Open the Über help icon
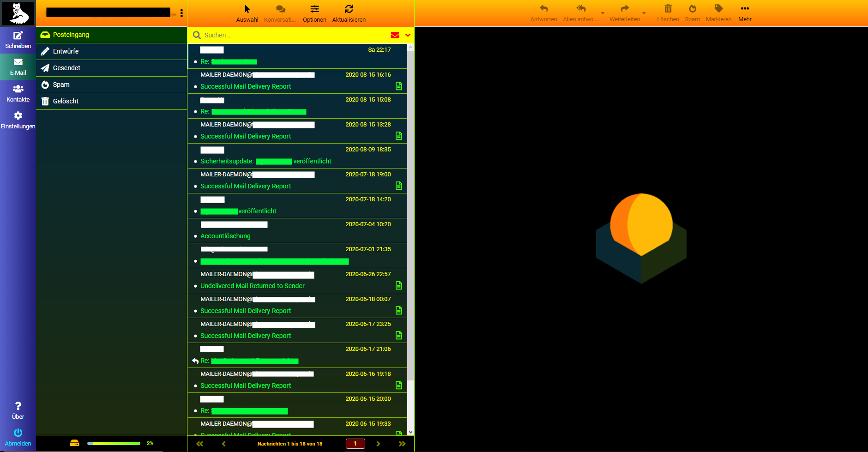The width and height of the screenshot is (868, 452). pyautogui.click(x=18, y=406)
